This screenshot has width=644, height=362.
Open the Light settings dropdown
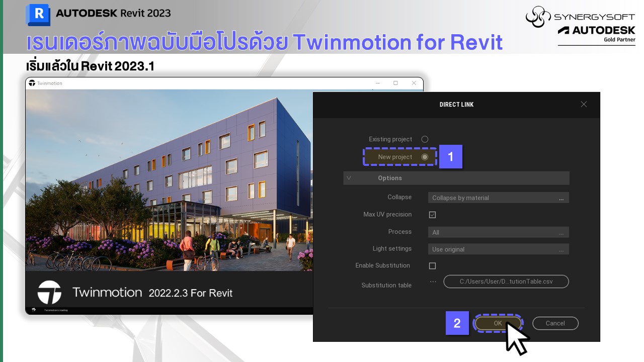pyautogui.click(x=498, y=249)
